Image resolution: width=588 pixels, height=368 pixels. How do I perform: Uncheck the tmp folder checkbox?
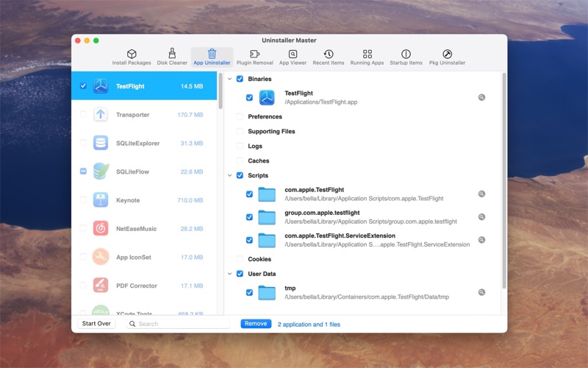tap(249, 292)
